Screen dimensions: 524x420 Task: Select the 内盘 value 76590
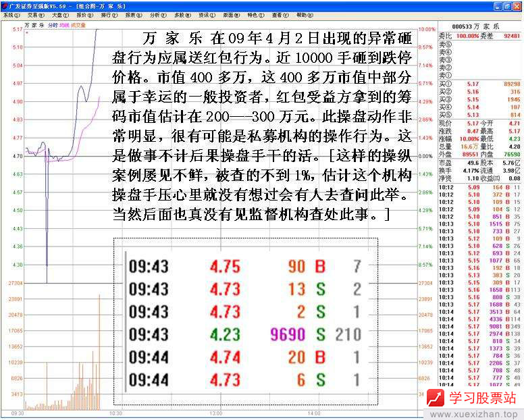[x=512, y=155]
